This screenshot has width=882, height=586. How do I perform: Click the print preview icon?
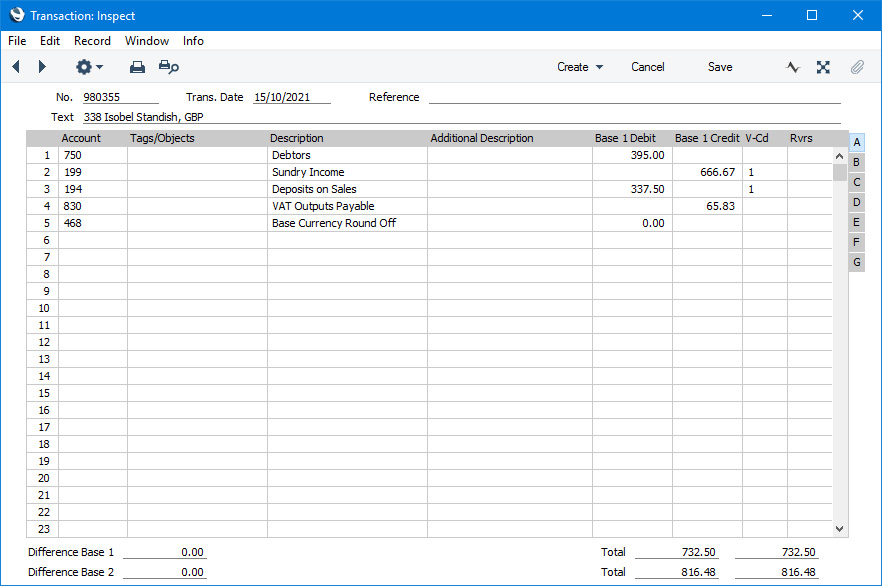(169, 67)
